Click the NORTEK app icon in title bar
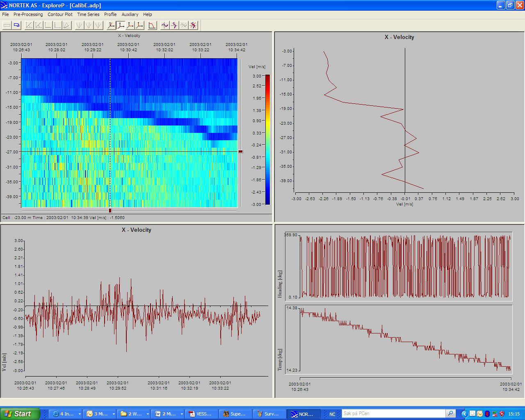The height and width of the screenshot is (420, 525). (x=5, y=5)
